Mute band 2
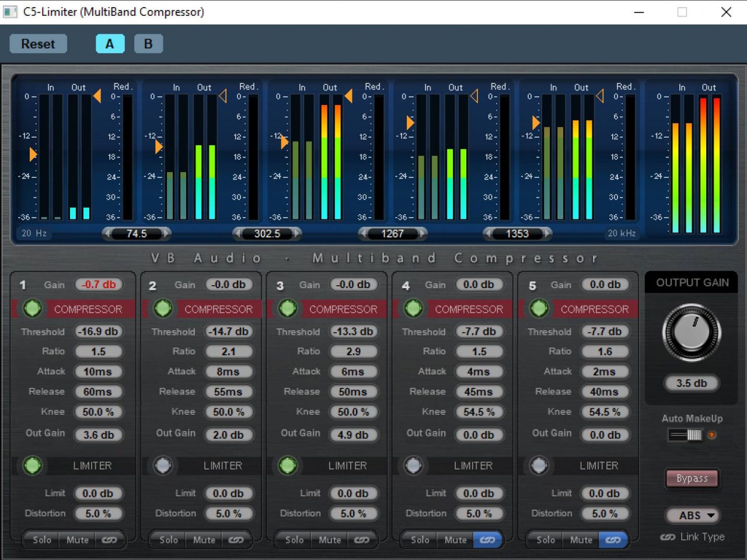The image size is (747, 560). pyautogui.click(x=203, y=540)
